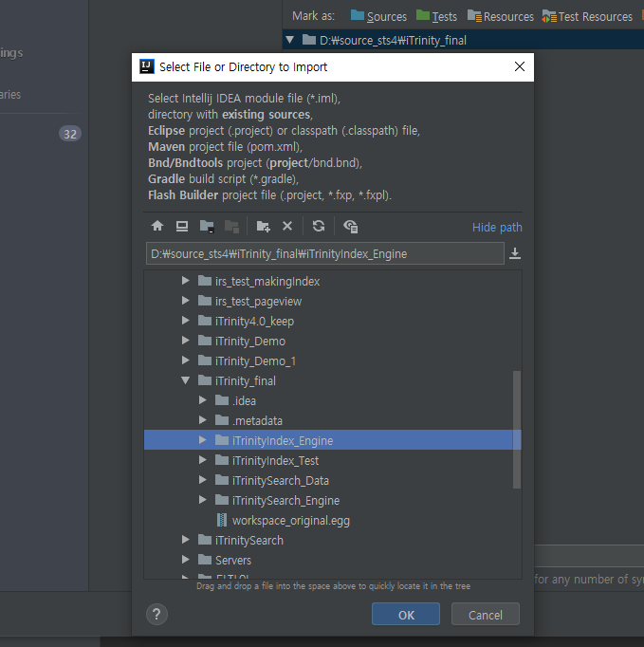This screenshot has width=644, height=647.
Task: Expand .idea folder arrow
Action: pos(203,400)
